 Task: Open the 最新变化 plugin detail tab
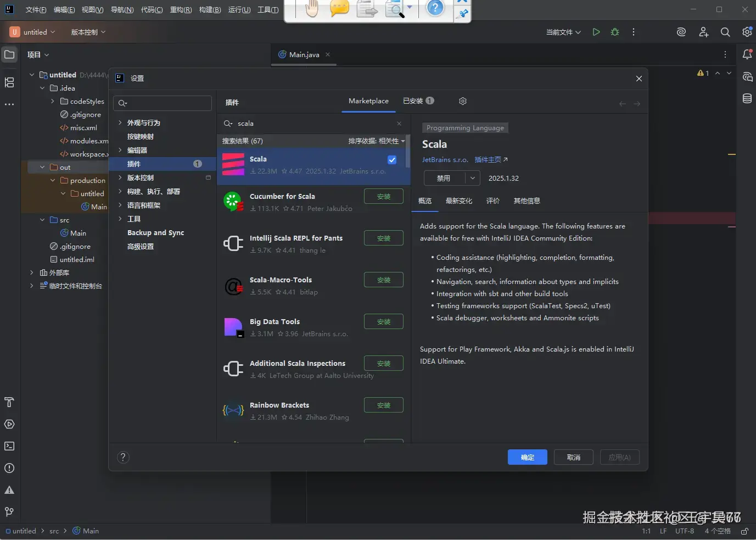tap(459, 201)
